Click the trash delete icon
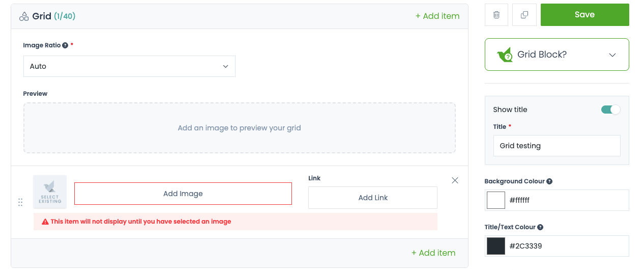 tap(496, 15)
